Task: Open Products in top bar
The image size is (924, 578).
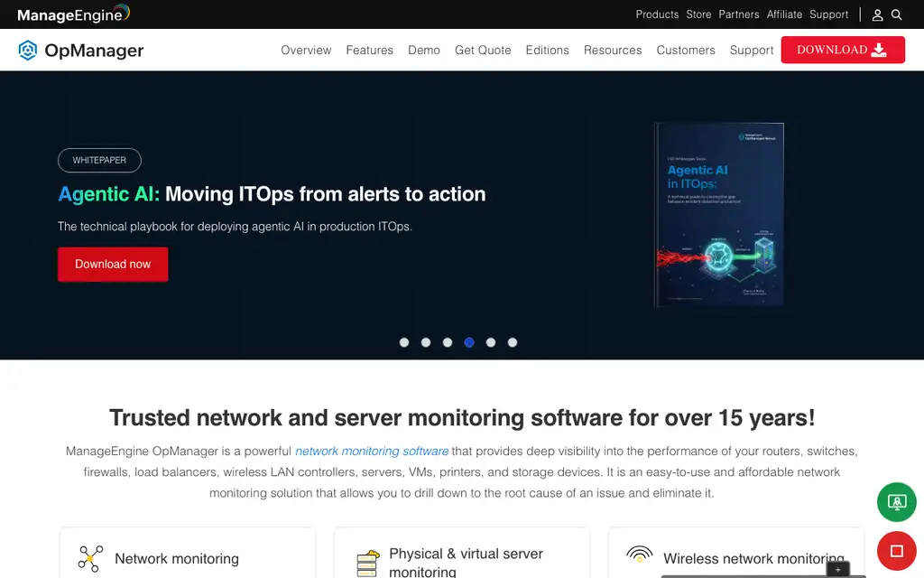Action: tap(657, 14)
